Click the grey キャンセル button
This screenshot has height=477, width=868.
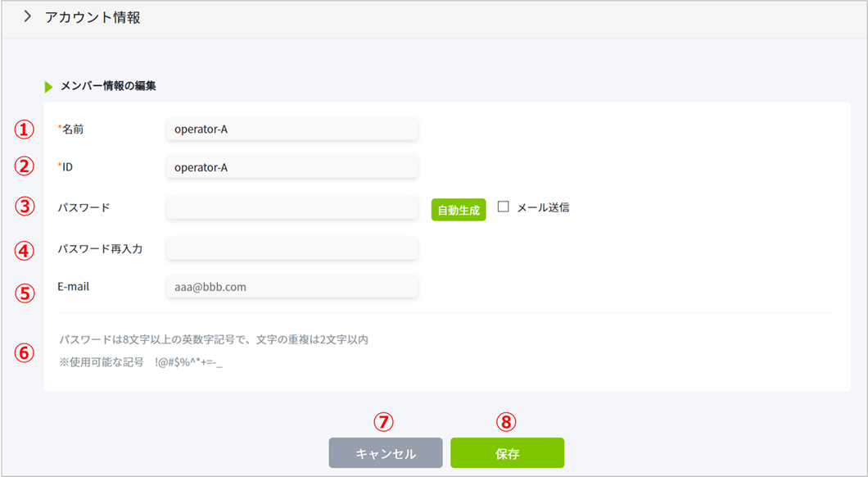pyautogui.click(x=386, y=453)
